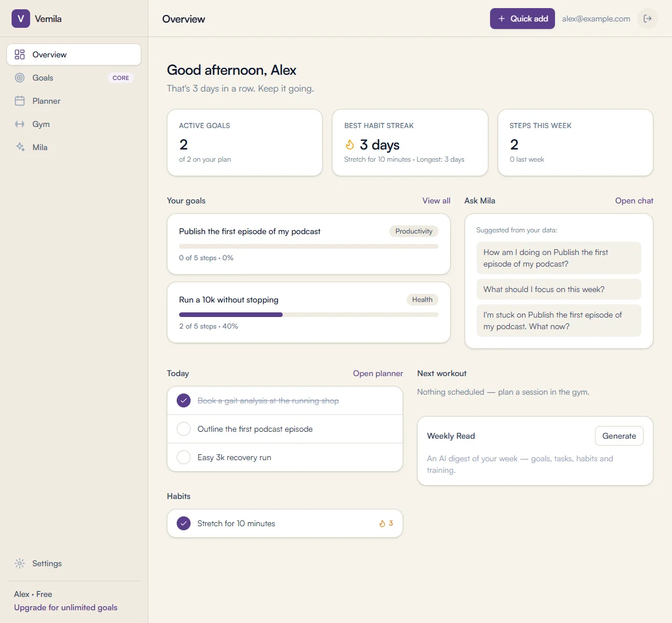
Task: Click the Mila sparkle icon
Action: pos(20,147)
